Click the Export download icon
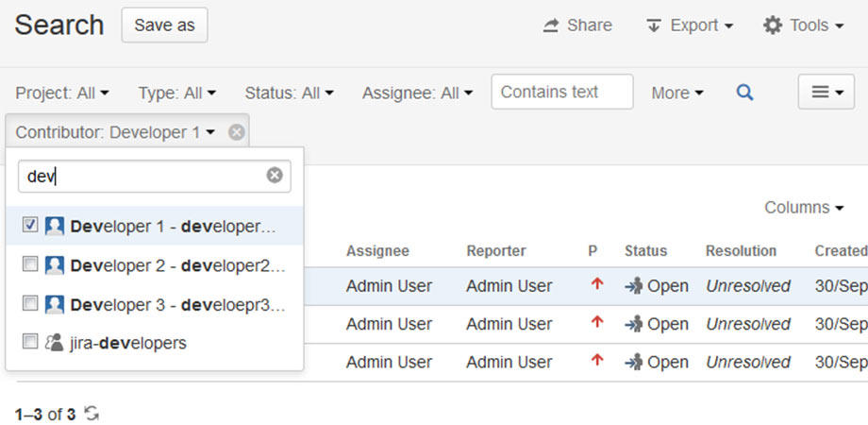 pos(653,25)
